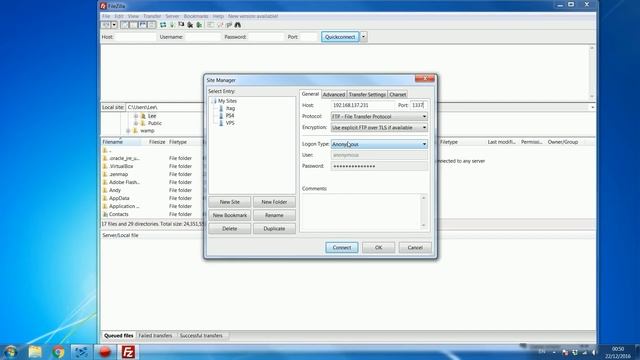The height and width of the screenshot is (360, 640).
Task: Open the Directory listing filters icon
Action: pos(211,25)
